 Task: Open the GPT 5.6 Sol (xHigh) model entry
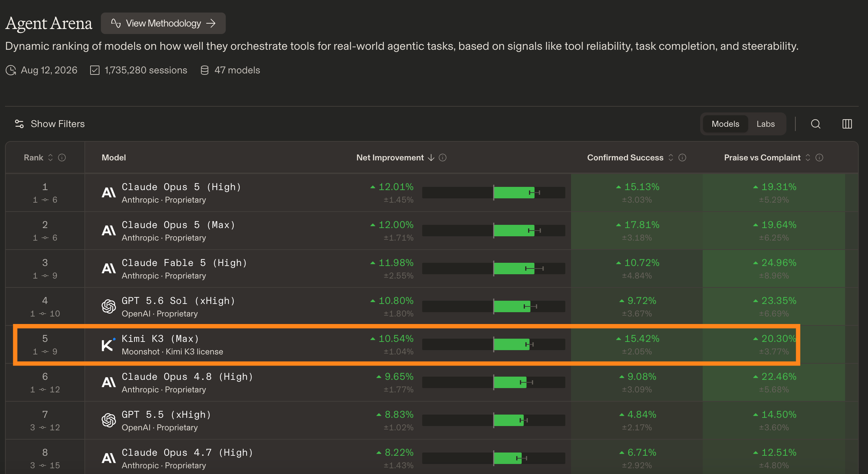tap(178, 301)
